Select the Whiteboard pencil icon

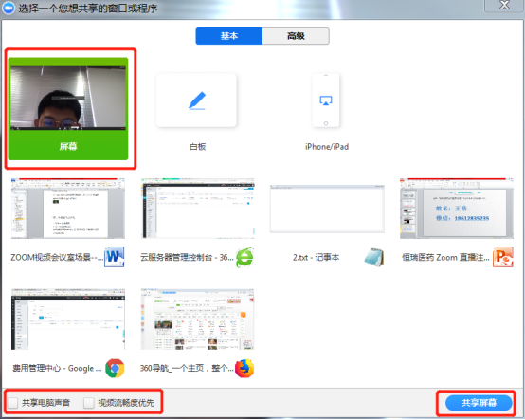(x=197, y=100)
